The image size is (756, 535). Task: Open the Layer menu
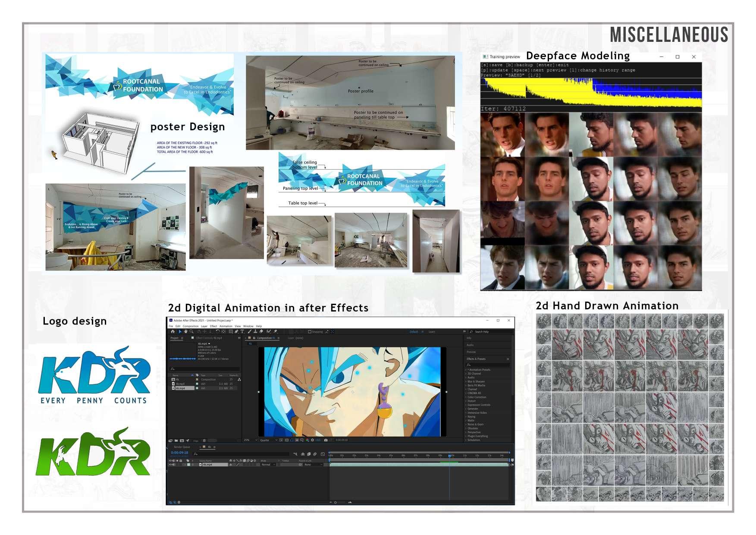(x=204, y=326)
